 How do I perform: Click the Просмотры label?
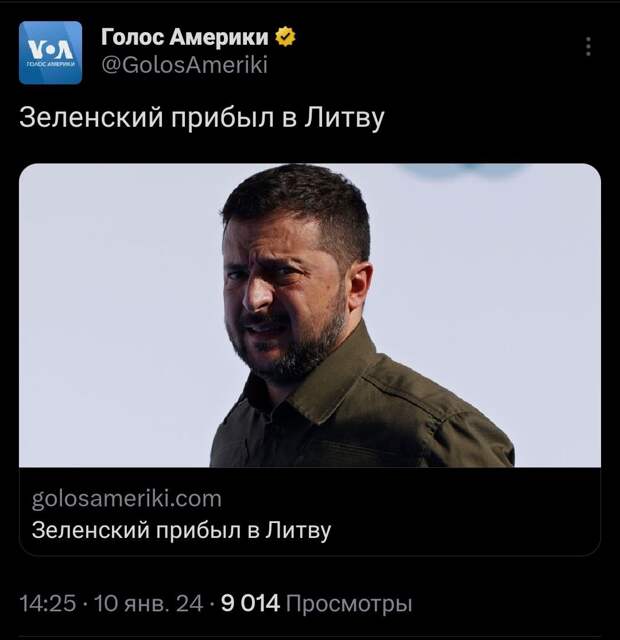tap(349, 604)
